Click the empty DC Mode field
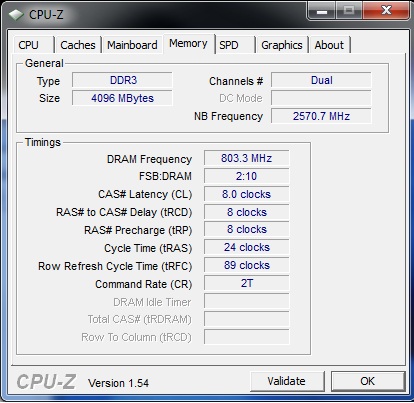414x403 pixels. tap(321, 98)
